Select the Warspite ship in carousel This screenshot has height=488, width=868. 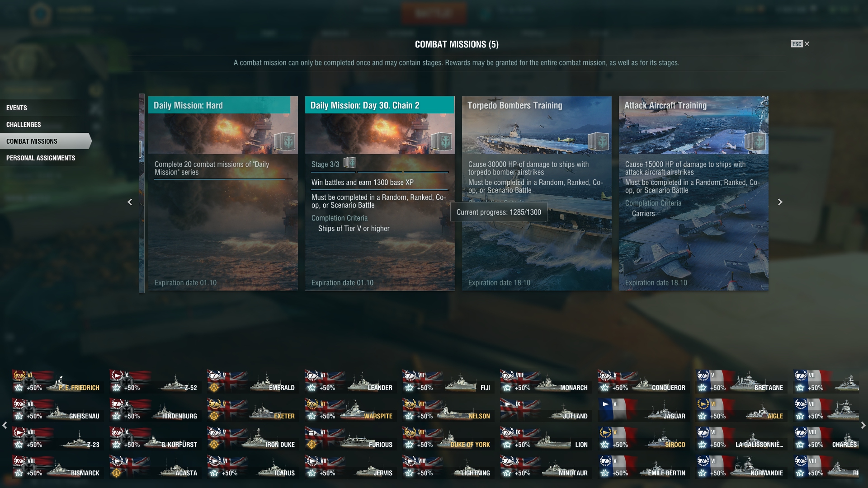coord(350,409)
